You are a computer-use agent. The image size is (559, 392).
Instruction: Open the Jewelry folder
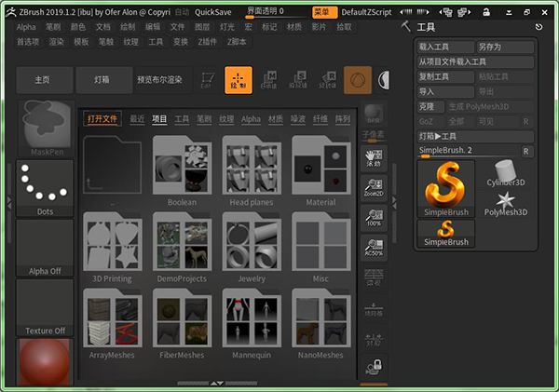point(252,248)
